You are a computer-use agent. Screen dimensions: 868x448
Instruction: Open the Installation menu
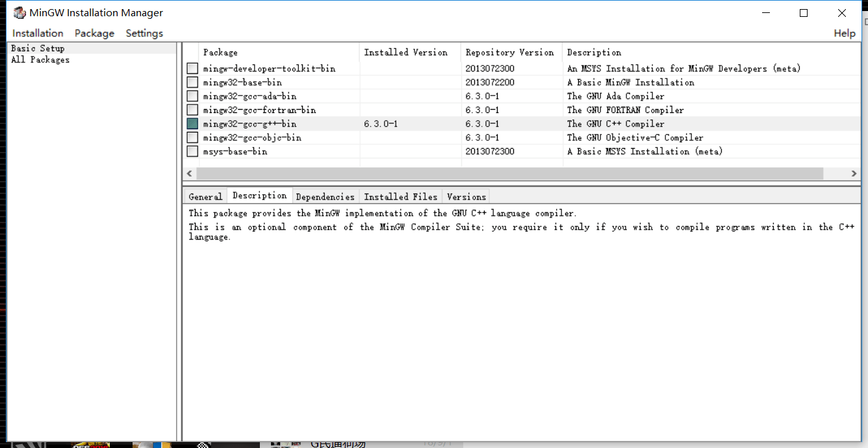pyautogui.click(x=38, y=33)
